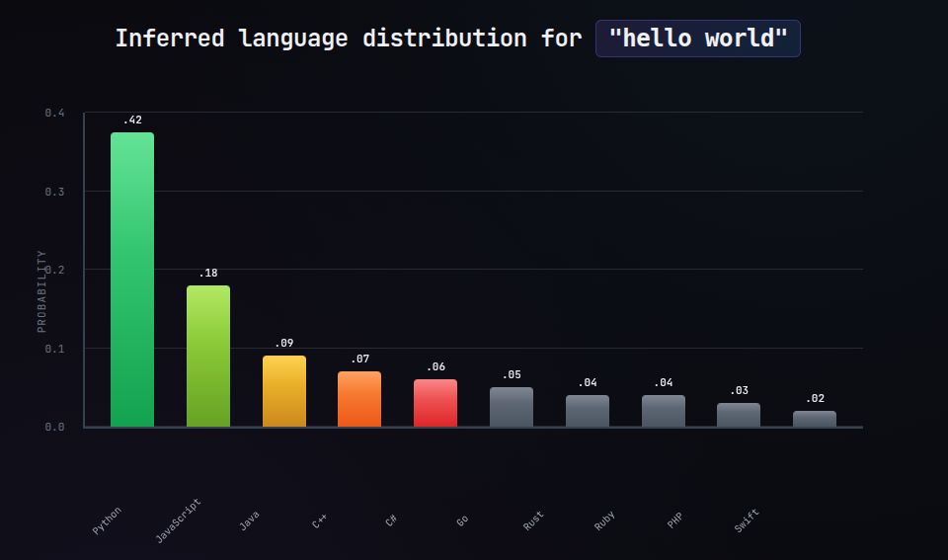Click the chart title text "Inferred language distribution"
This screenshot has height=560, width=948.
[x=320, y=39]
